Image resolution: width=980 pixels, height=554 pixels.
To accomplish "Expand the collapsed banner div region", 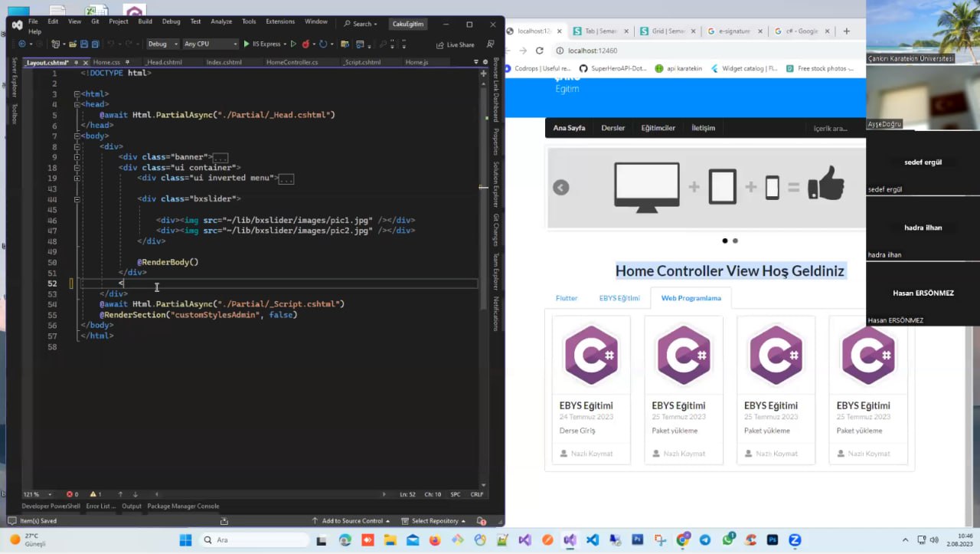I will pyautogui.click(x=77, y=157).
